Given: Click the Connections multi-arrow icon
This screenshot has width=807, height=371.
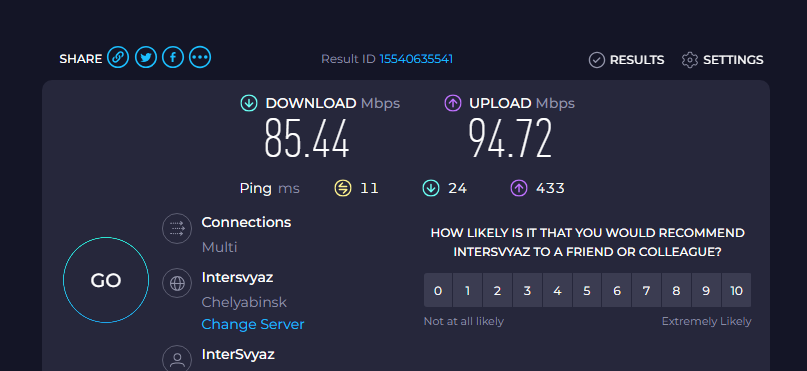Looking at the screenshot, I should [177, 228].
